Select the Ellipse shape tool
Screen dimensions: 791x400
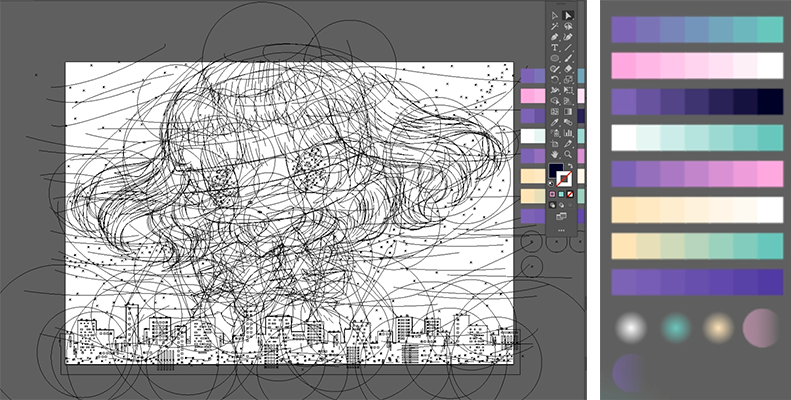[x=555, y=58]
